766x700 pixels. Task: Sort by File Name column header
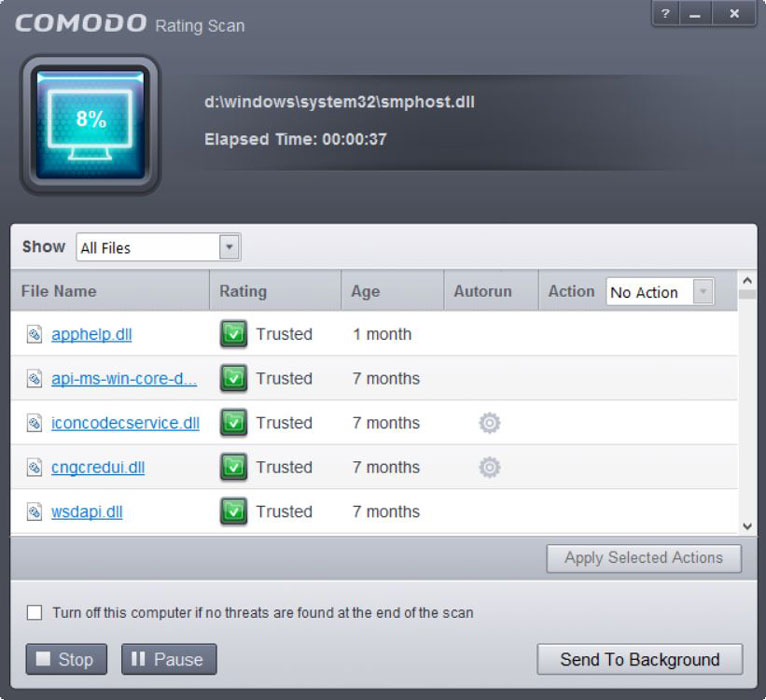click(x=110, y=291)
